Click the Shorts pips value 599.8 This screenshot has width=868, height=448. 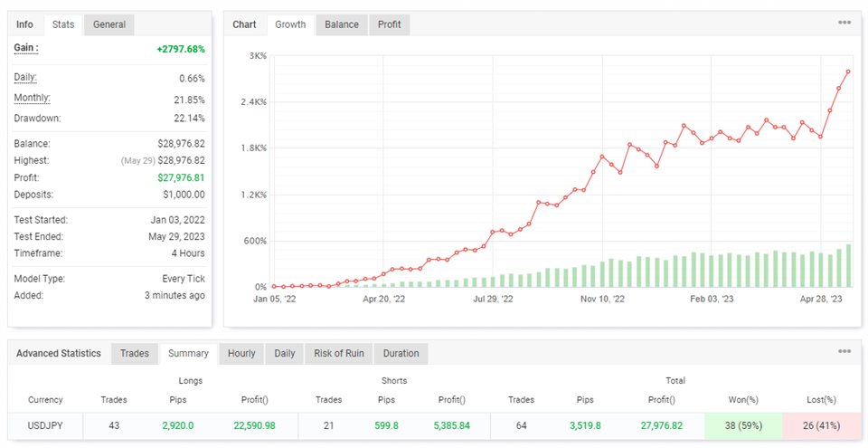tap(386, 425)
